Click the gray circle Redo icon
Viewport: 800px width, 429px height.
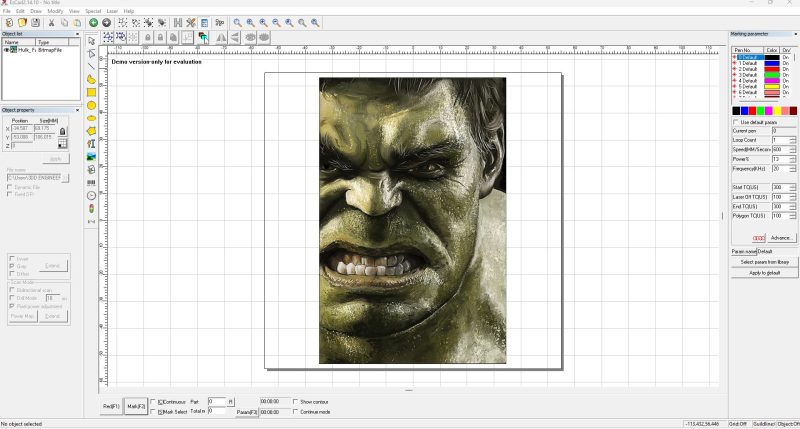tap(106, 22)
